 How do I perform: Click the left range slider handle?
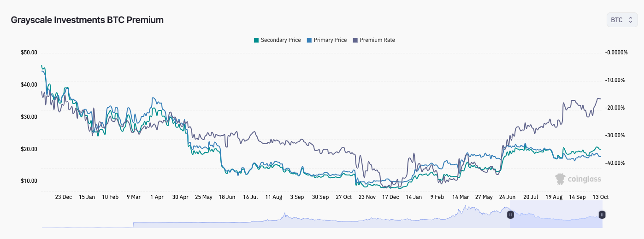(x=510, y=215)
